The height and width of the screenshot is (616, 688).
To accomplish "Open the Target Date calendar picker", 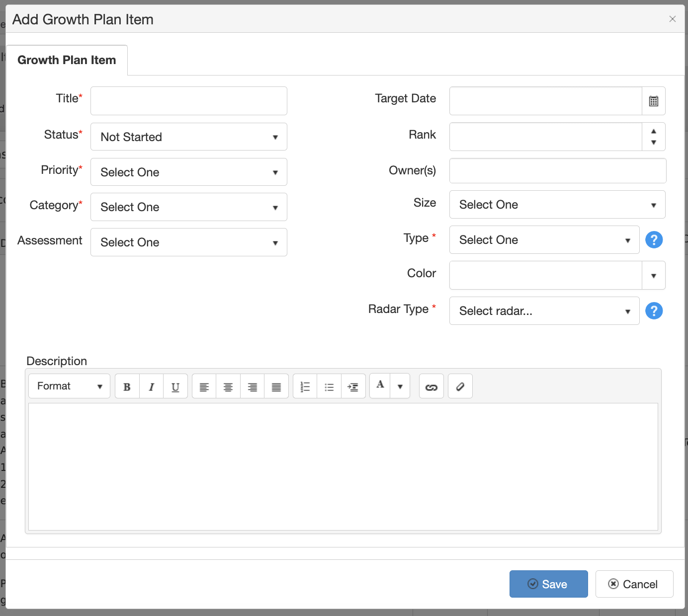I will coord(654,101).
